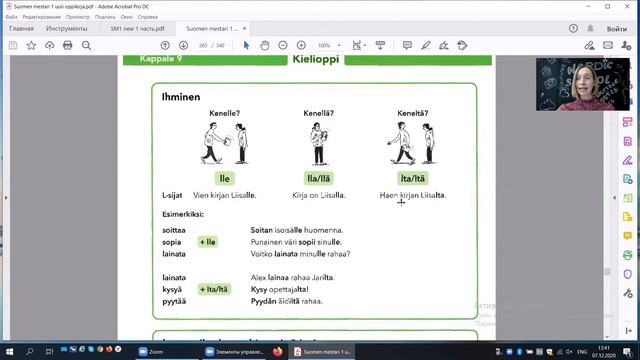The height and width of the screenshot is (360, 640).
Task: Click the vertical scrollbar thumb
Action: (x=607, y=272)
